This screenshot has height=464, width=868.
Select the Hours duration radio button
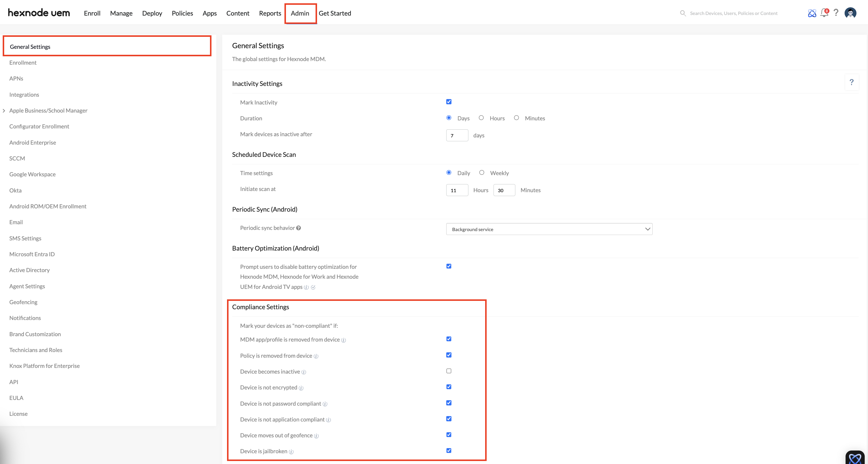481,118
